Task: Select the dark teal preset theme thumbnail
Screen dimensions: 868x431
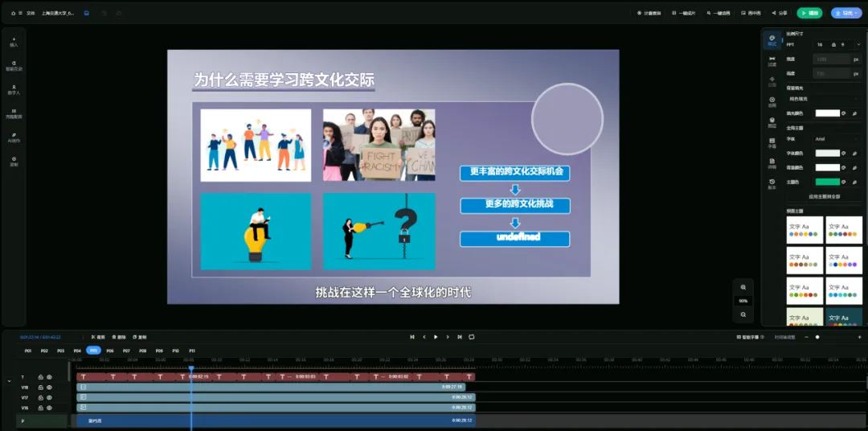Action: pos(844,317)
